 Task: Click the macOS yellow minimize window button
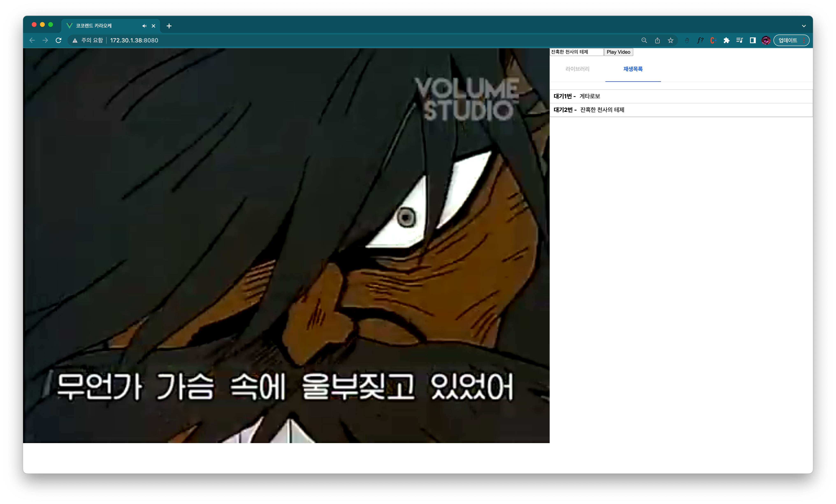(42, 24)
